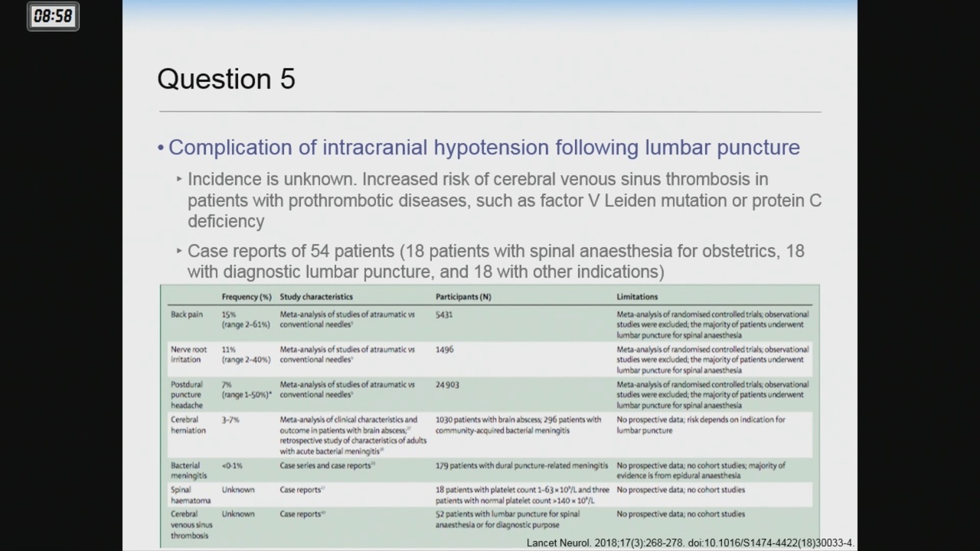Click the participants value "24 903"

point(447,384)
